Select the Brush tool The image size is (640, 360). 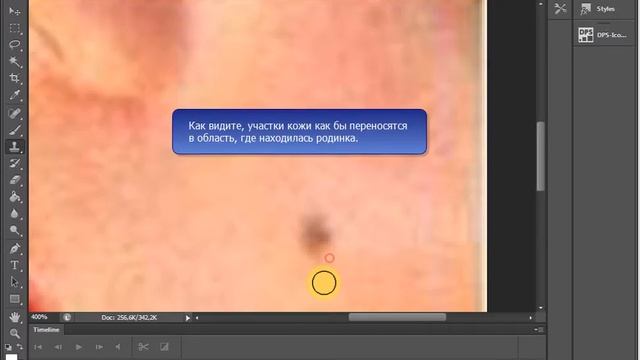point(15,130)
